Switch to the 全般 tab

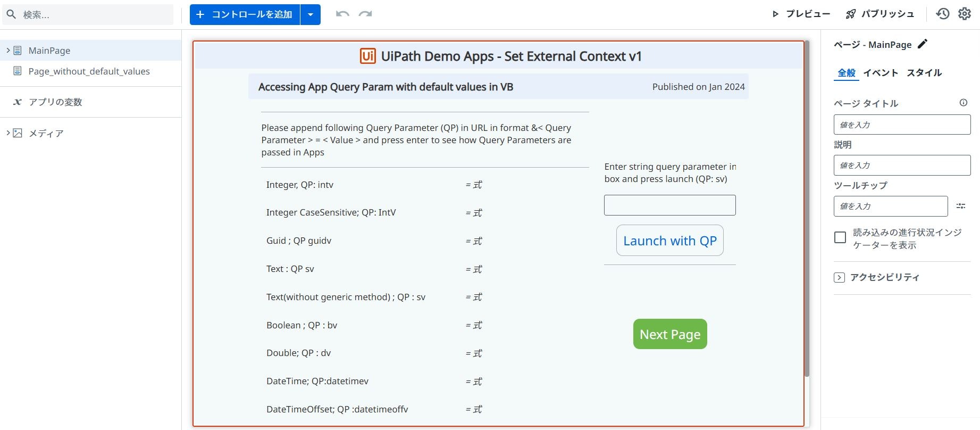pos(847,73)
